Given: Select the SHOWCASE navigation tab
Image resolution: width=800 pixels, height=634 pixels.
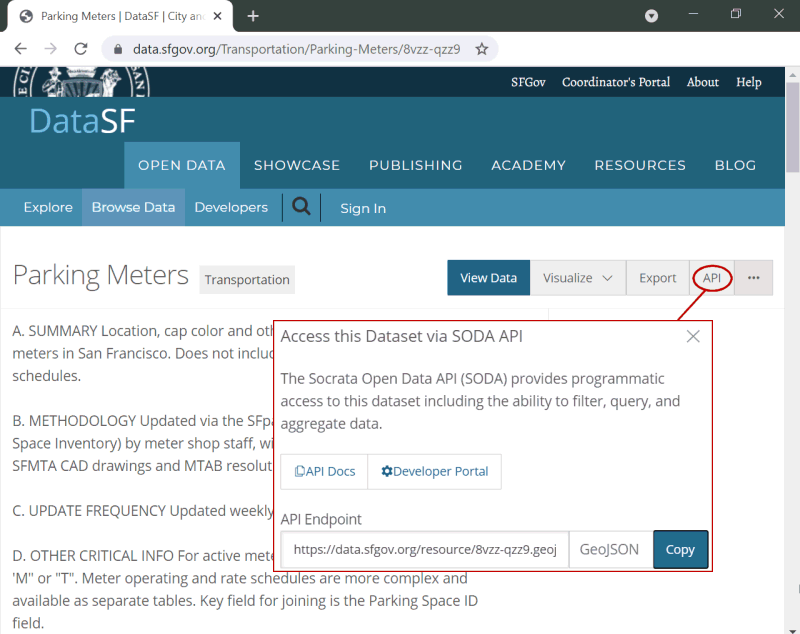Looking at the screenshot, I should 297,166.
